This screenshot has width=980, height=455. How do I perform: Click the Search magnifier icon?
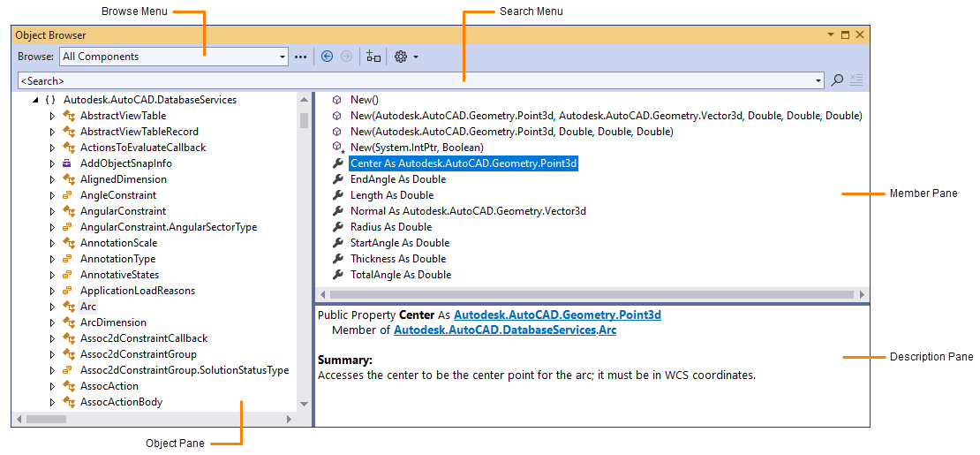tap(838, 80)
